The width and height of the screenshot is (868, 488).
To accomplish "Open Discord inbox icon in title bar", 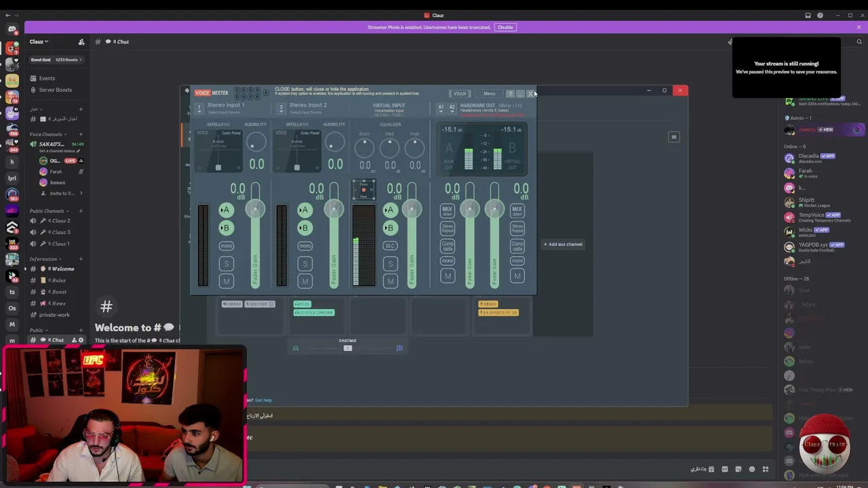I will 808,16.
